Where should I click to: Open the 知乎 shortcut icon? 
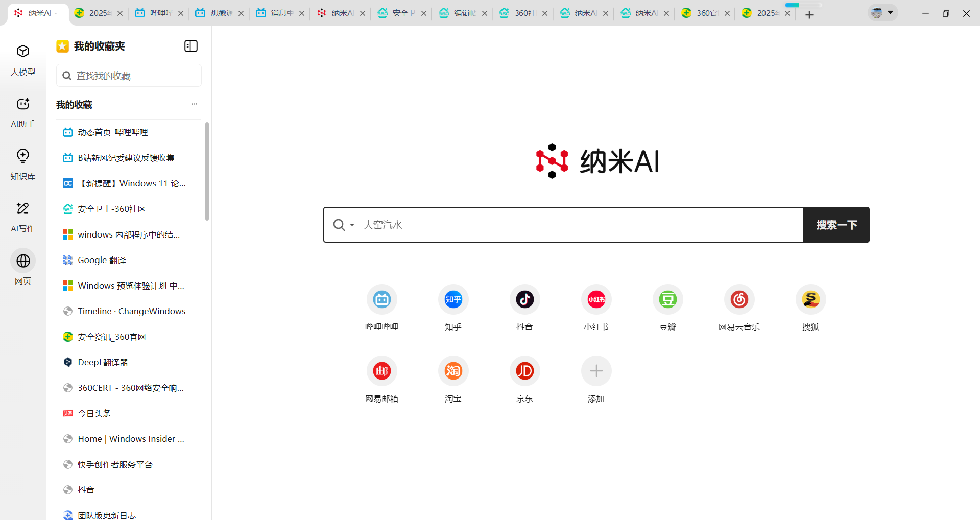coord(453,299)
